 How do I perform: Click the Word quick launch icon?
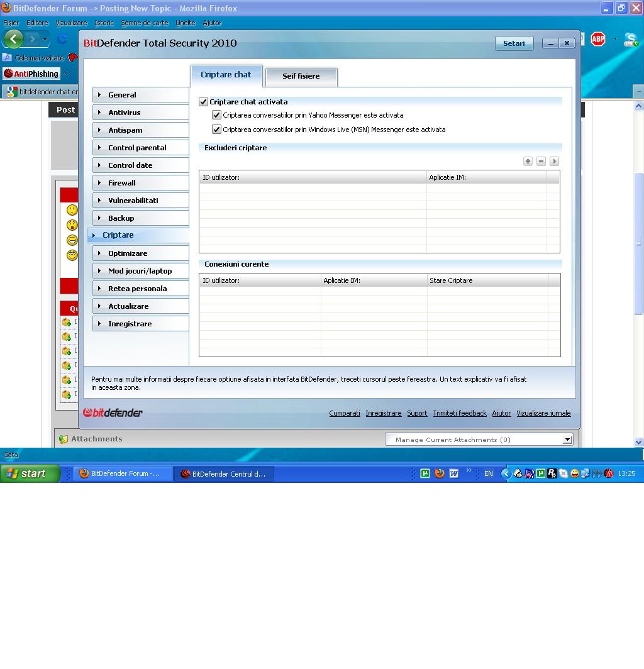point(454,473)
